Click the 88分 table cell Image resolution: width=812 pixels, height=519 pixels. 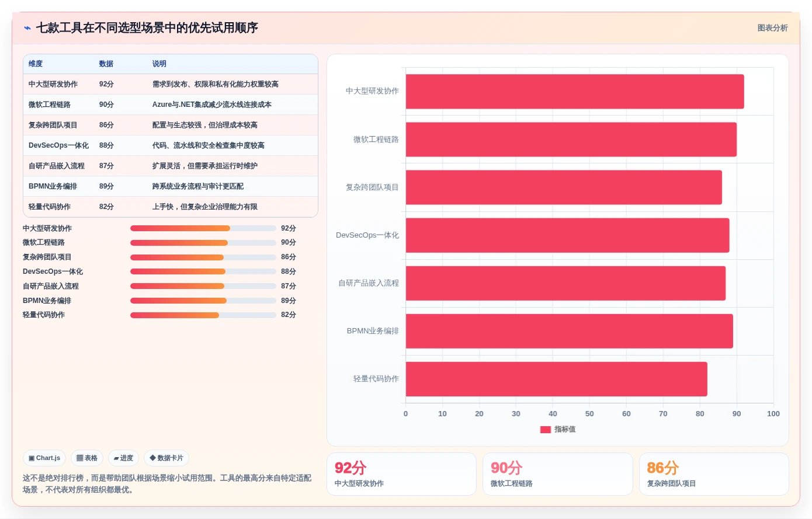tap(106, 145)
